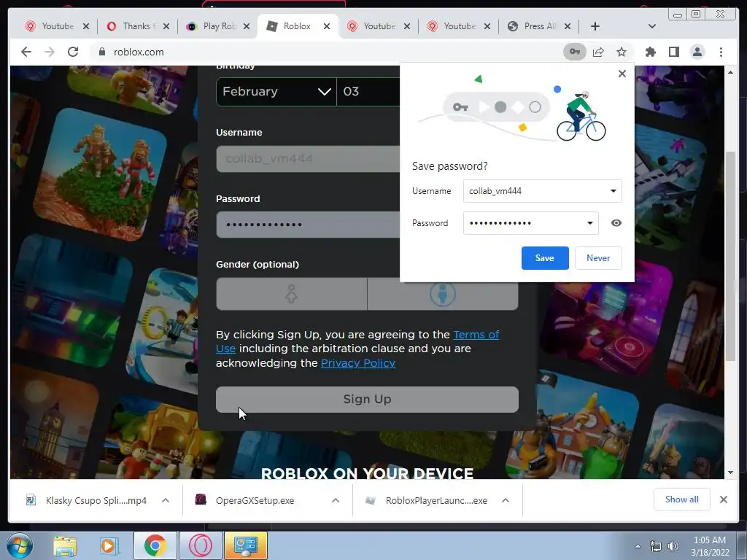
Task: Click the Roblox Password input field
Action: tap(309, 225)
